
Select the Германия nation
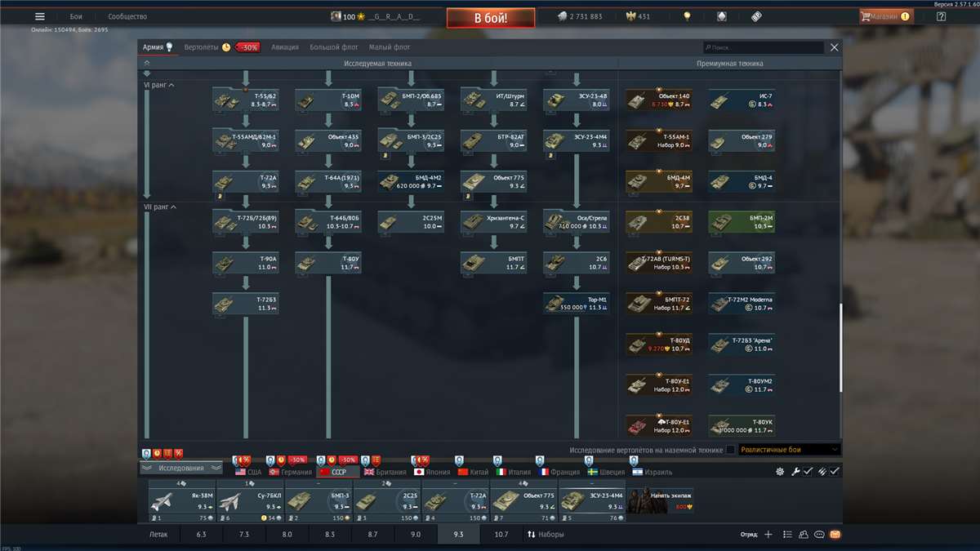point(291,472)
